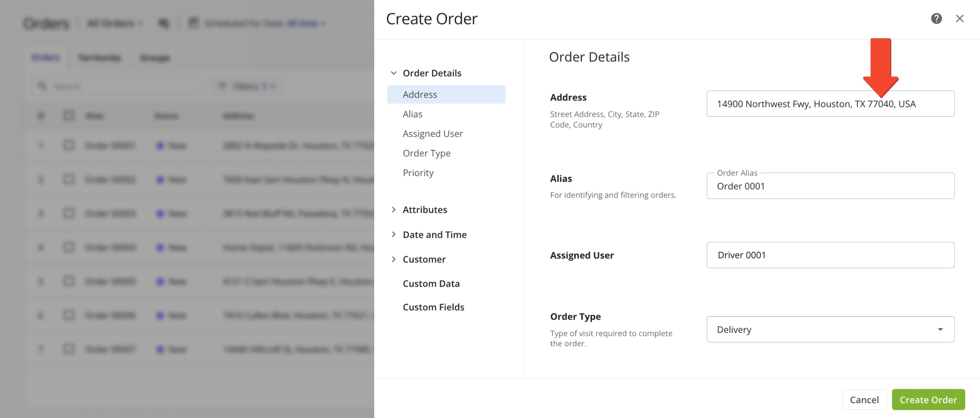
Task: Tick the checkbox for order row 1
Action: 69,145
